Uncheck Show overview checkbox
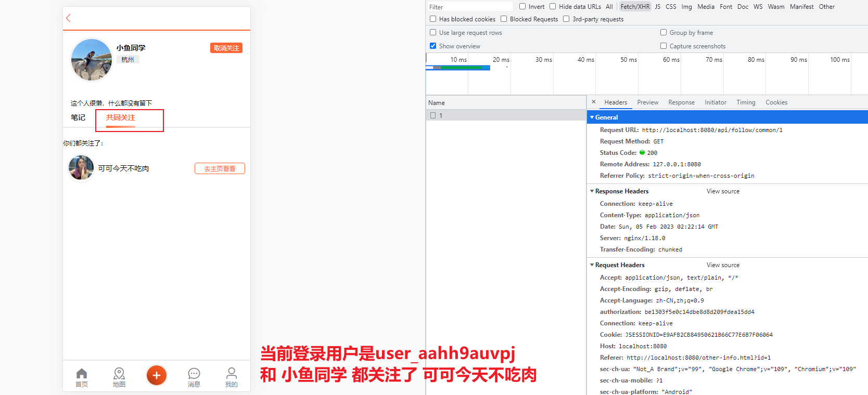This screenshot has width=868, height=395. pyautogui.click(x=433, y=46)
